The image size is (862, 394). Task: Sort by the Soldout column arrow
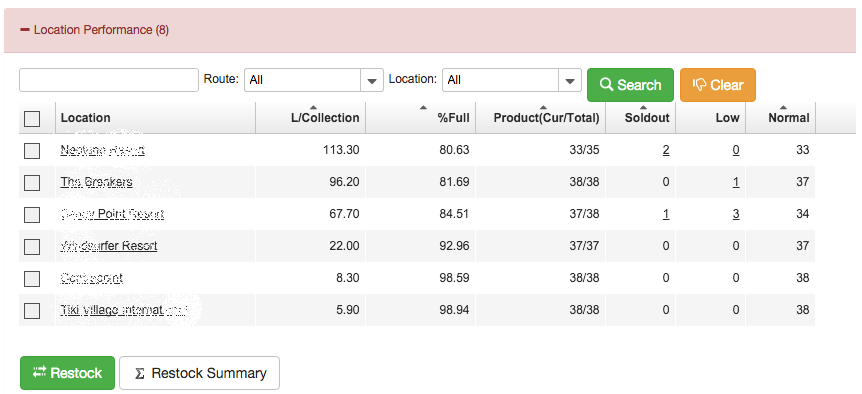(643, 107)
